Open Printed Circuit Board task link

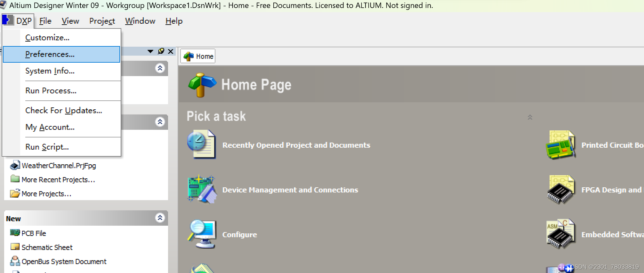click(x=613, y=145)
